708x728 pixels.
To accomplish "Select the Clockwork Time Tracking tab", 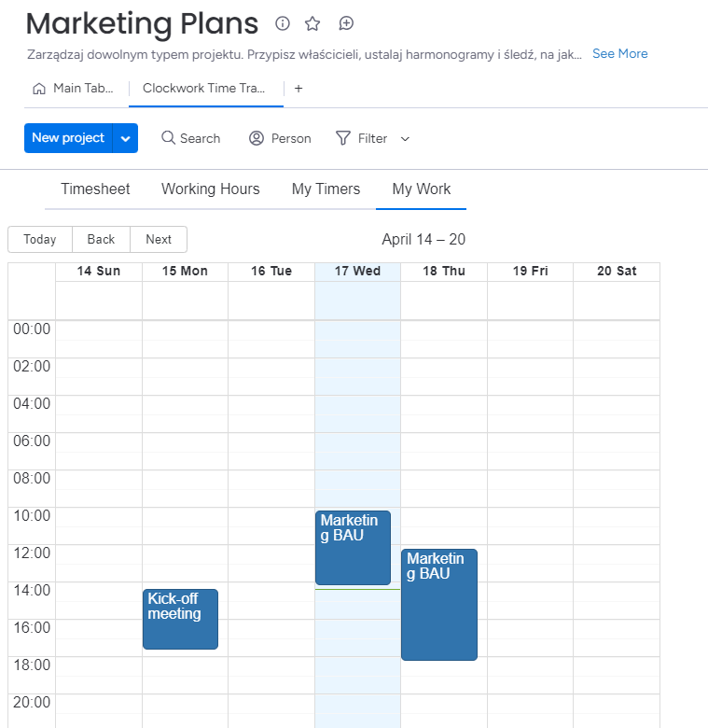I will pyautogui.click(x=203, y=89).
